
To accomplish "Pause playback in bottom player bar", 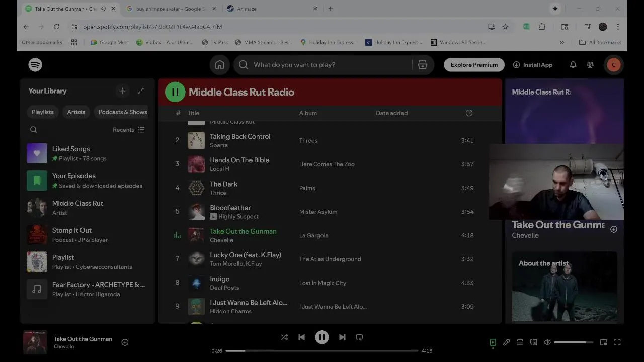I will 322,337.
